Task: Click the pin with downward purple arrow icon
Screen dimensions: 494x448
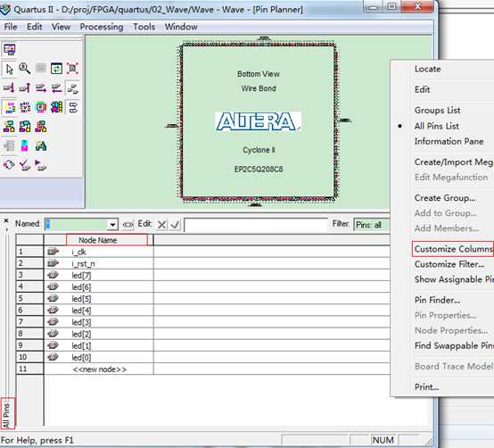Action: coord(10,88)
